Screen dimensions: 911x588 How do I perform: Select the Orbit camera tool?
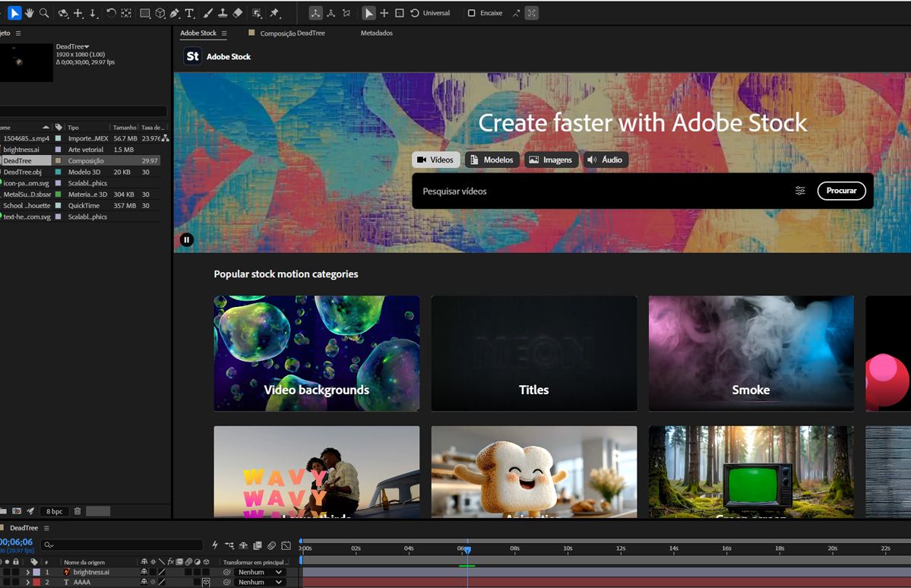[x=63, y=13]
